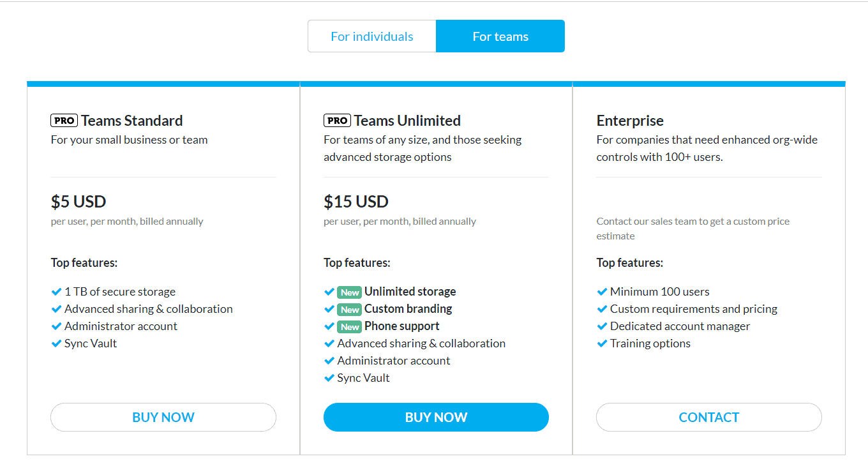Click the New badge beside Unlimited storage
868x475 pixels.
click(x=350, y=292)
